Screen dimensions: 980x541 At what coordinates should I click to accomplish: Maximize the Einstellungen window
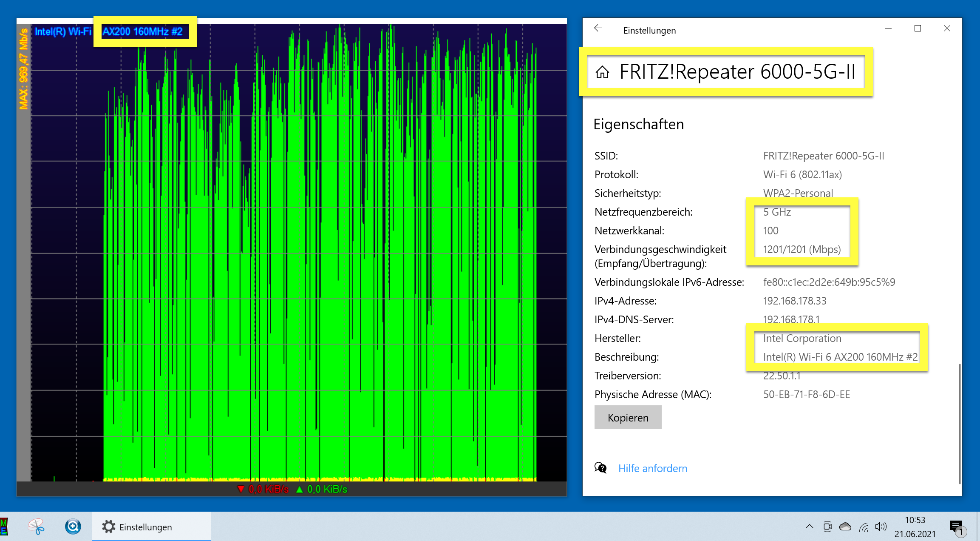point(918,28)
